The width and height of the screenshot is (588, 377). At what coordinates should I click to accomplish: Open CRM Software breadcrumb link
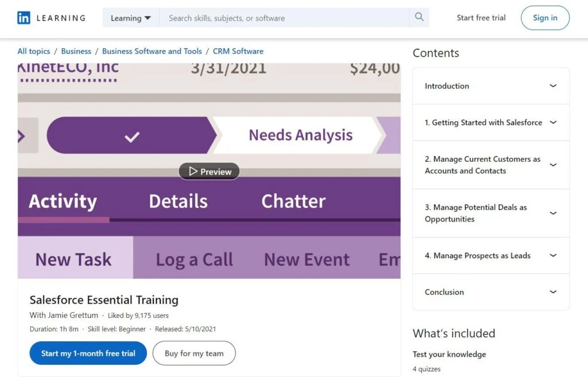(238, 51)
